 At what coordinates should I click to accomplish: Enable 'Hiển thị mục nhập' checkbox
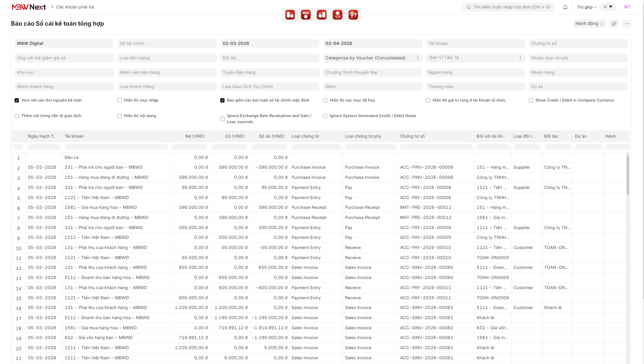click(x=120, y=101)
